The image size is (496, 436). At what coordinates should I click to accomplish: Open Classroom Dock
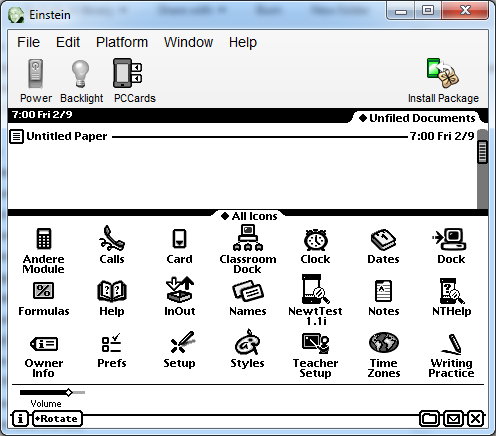[248, 249]
